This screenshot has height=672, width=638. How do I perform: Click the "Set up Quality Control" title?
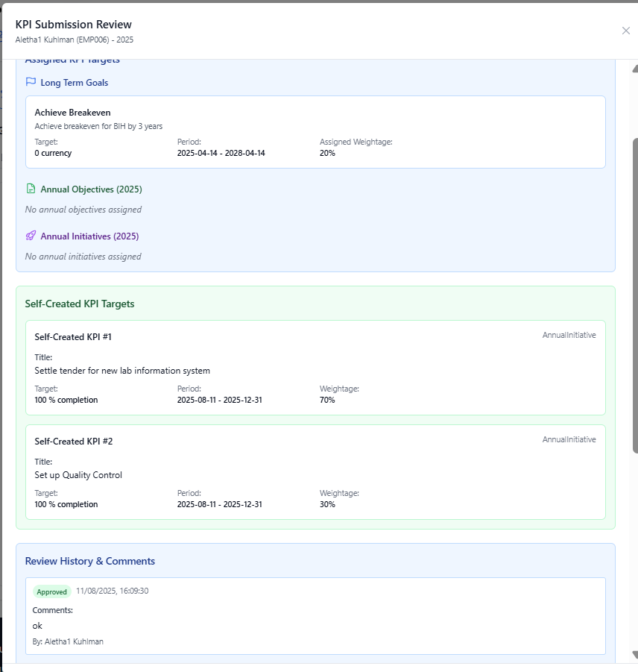[78, 475]
